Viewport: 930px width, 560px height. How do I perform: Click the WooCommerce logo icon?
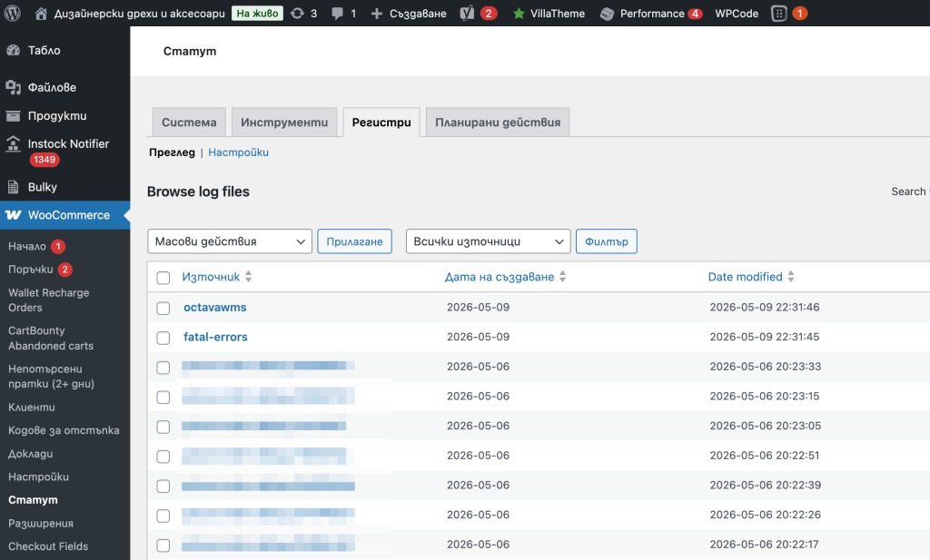14,215
